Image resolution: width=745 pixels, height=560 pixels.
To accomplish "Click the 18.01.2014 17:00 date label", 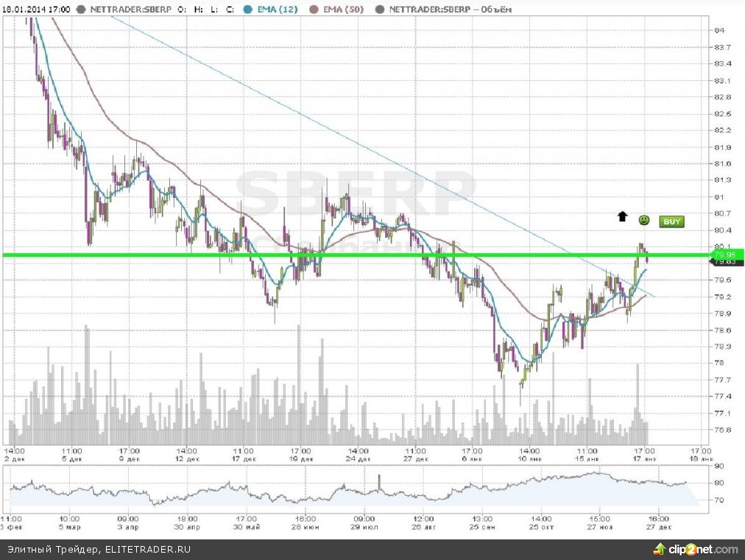I will tap(37, 10).
